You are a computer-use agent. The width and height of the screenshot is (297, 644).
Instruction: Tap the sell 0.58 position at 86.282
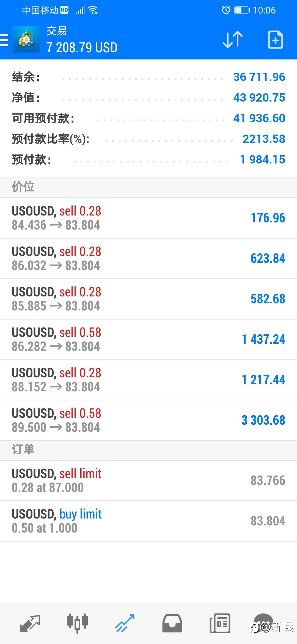pos(148,339)
